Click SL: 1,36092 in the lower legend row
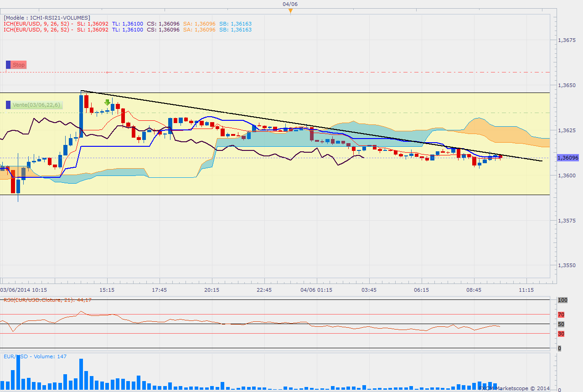This screenshot has height=392, width=583. [93, 30]
